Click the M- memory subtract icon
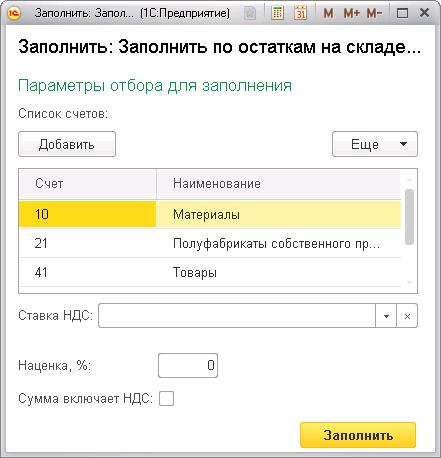This screenshot has height=458, width=441. pyautogui.click(x=374, y=13)
